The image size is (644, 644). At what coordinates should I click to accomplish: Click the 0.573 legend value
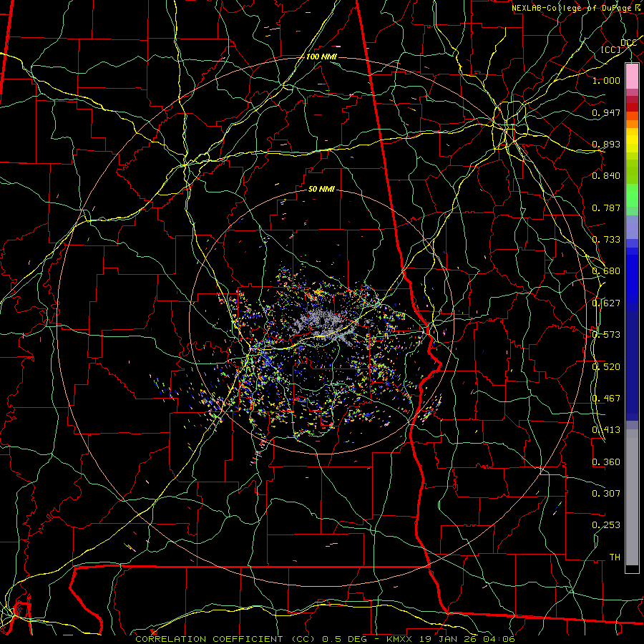pos(606,335)
